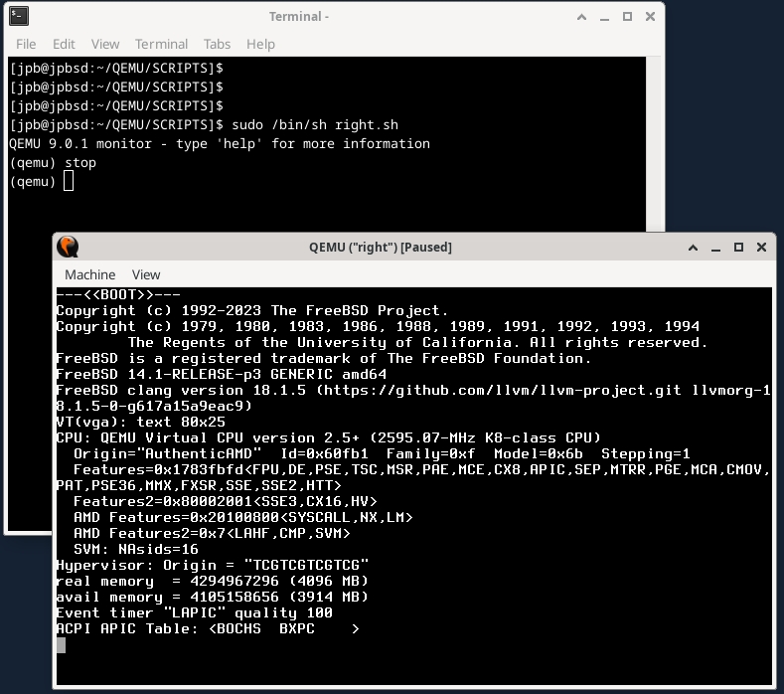
Task: Open the Help menu in Terminal
Action: [260, 44]
